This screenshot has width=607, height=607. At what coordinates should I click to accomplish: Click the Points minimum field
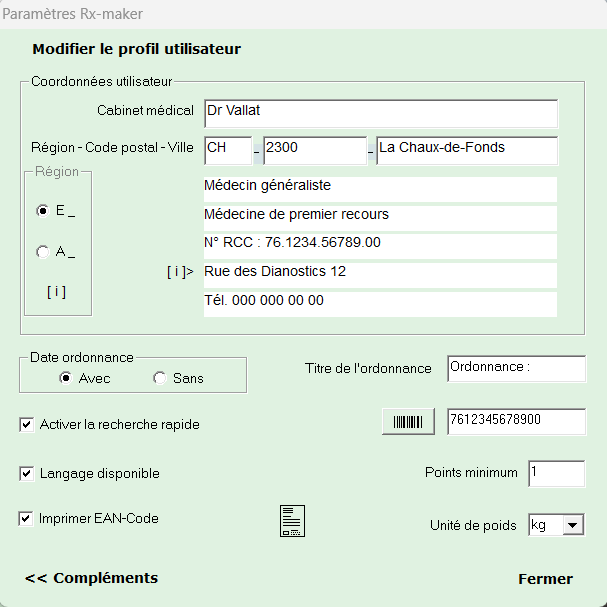click(556, 474)
